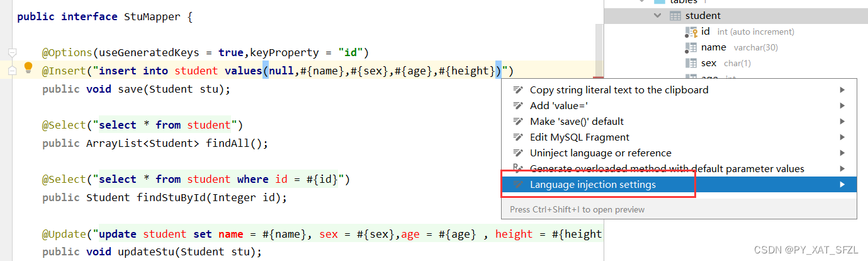Click the name column icon
This screenshot has height=261, width=868.
[690, 47]
